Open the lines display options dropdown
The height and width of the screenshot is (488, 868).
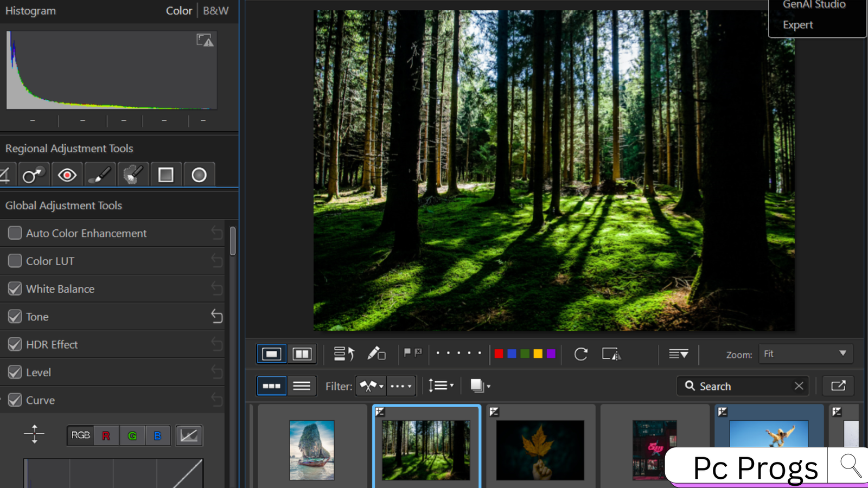(x=678, y=354)
